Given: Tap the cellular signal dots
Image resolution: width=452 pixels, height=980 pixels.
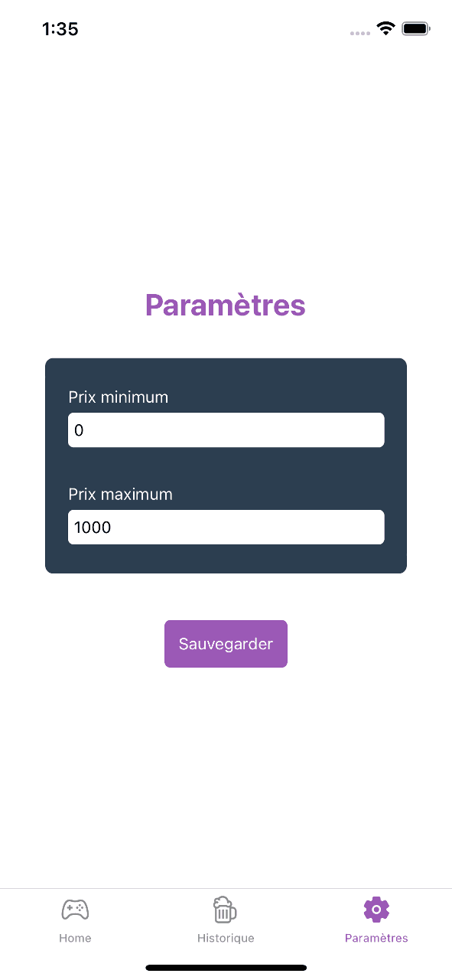Looking at the screenshot, I should click(359, 33).
